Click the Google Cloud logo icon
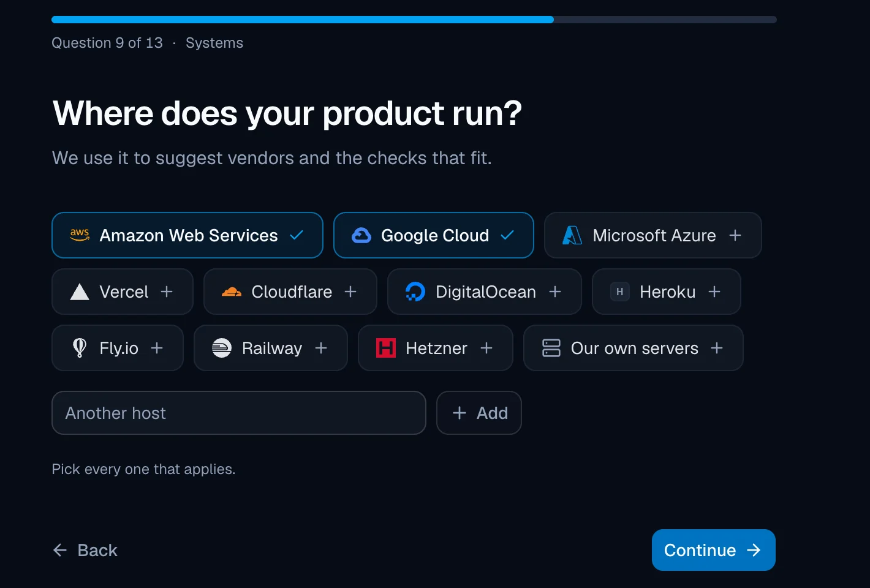Image resolution: width=870 pixels, height=588 pixels. click(361, 235)
